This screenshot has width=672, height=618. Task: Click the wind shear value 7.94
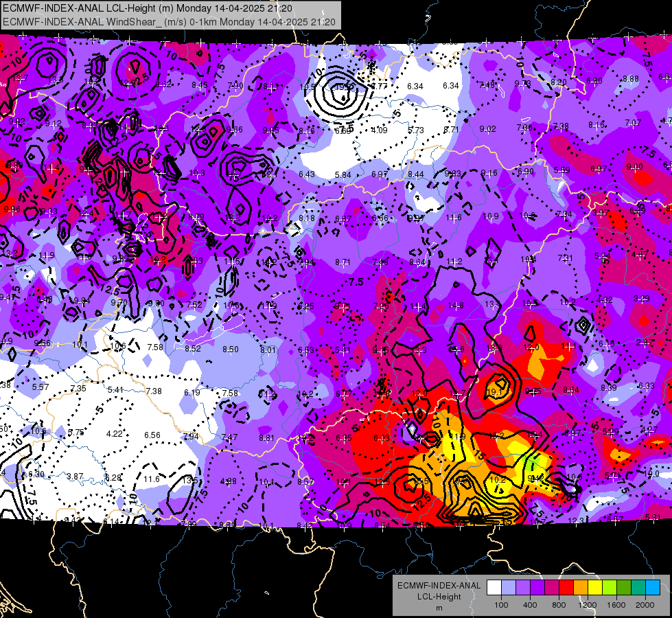click(191, 437)
